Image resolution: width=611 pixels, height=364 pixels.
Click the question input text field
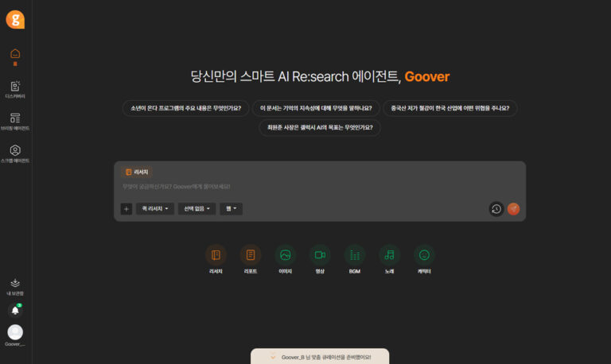[318, 187]
